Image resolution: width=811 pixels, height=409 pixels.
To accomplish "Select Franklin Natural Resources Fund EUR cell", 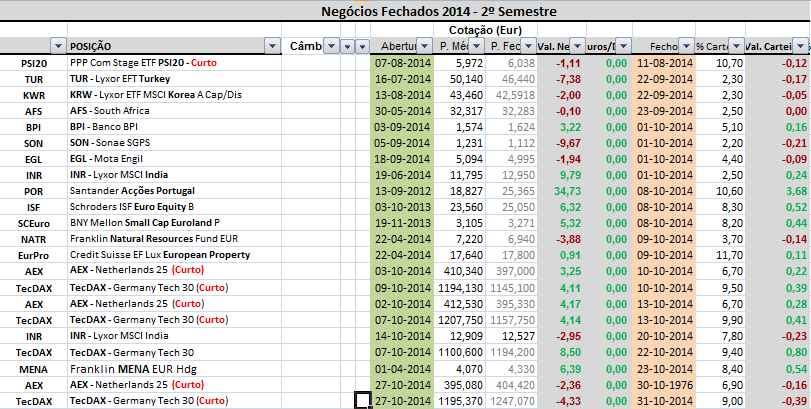I will click(x=174, y=239).
